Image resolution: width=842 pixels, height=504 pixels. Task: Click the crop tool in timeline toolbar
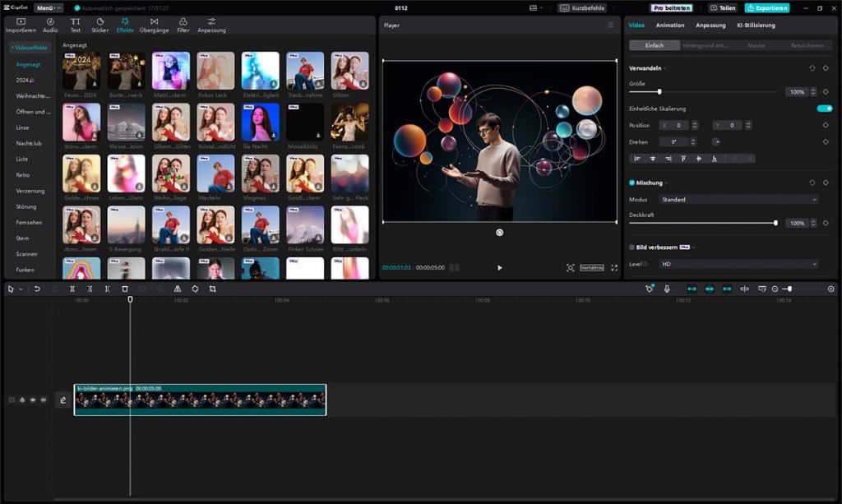click(212, 289)
